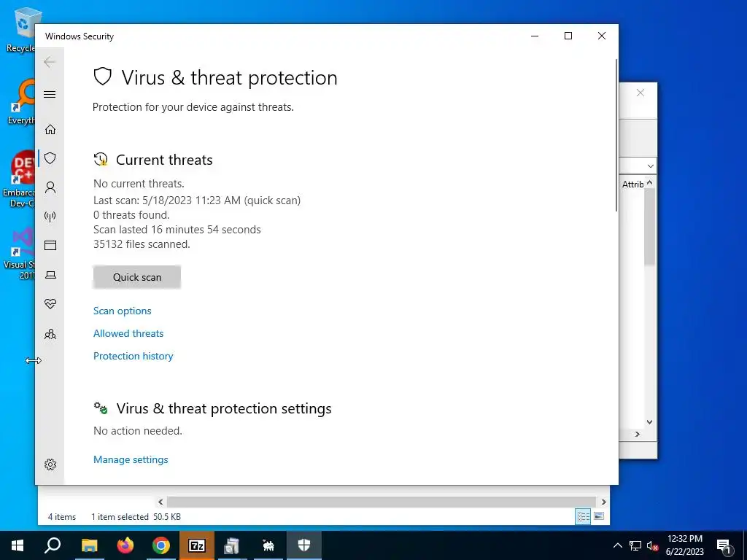747x560 pixels.
Task: Open Device security laptop icon
Action: pyautogui.click(x=50, y=275)
